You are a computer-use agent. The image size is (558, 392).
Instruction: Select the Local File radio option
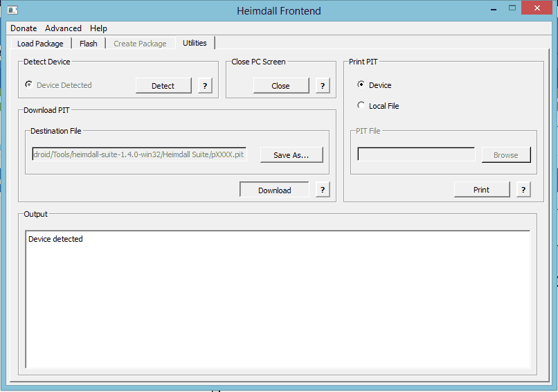tap(378, 106)
